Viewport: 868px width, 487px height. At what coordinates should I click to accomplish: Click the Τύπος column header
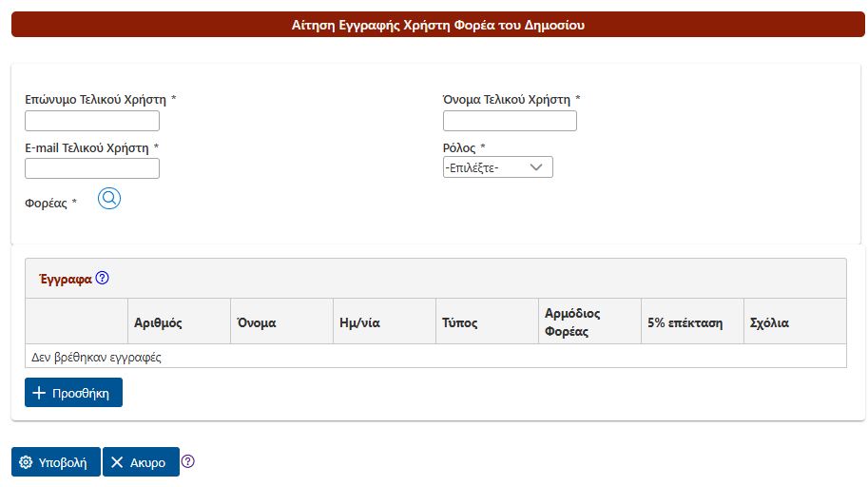(460, 322)
